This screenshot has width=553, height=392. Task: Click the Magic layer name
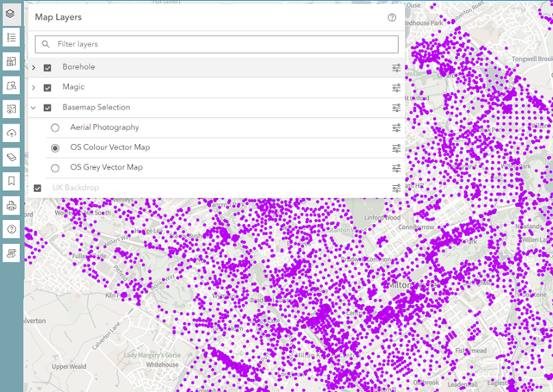(73, 87)
